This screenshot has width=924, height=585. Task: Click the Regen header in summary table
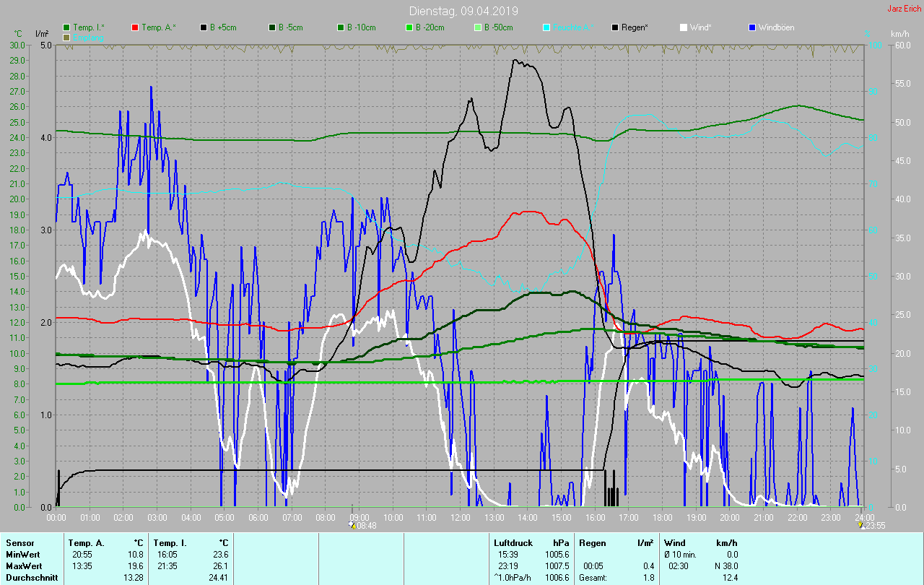[x=592, y=543]
